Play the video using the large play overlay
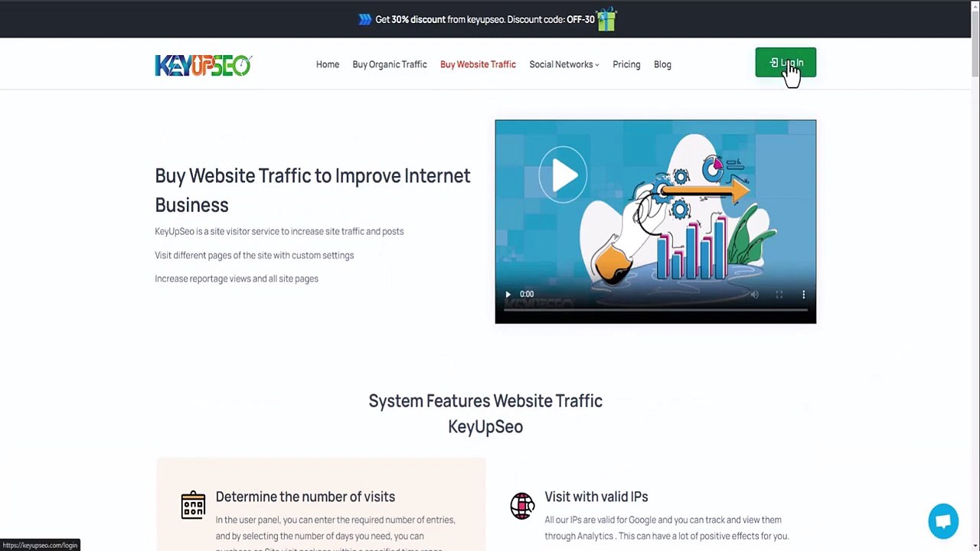This screenshot has width=980, height=551. point(563,175)
